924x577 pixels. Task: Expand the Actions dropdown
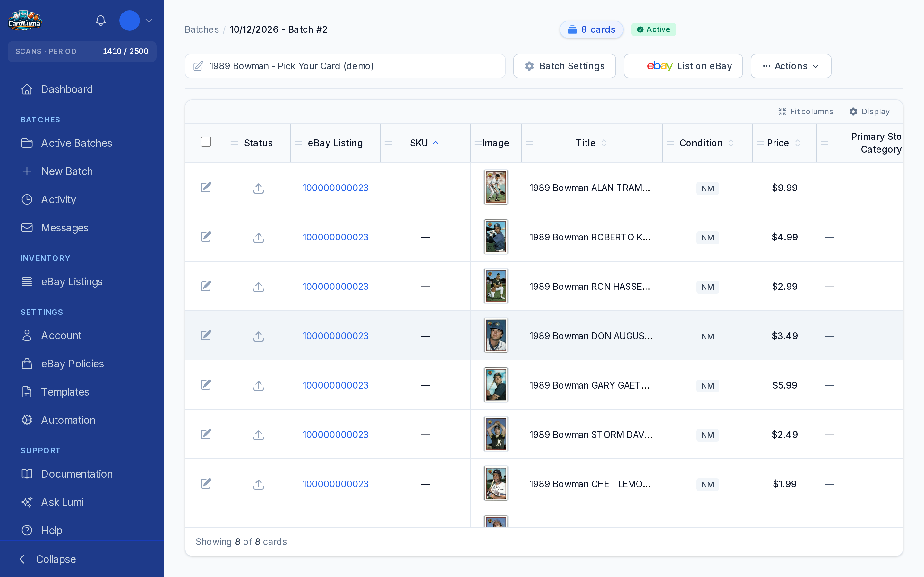pos(791,66)
